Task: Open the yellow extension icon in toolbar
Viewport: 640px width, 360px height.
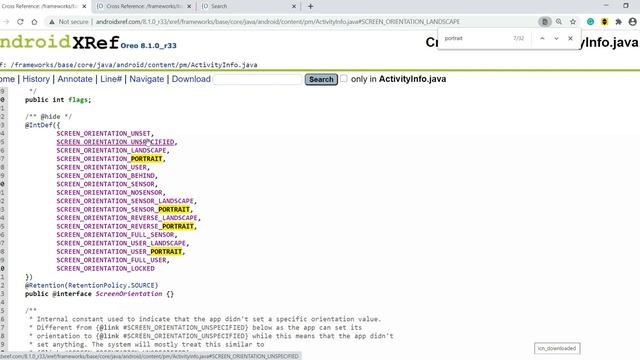Action: (x=604, y=22)
